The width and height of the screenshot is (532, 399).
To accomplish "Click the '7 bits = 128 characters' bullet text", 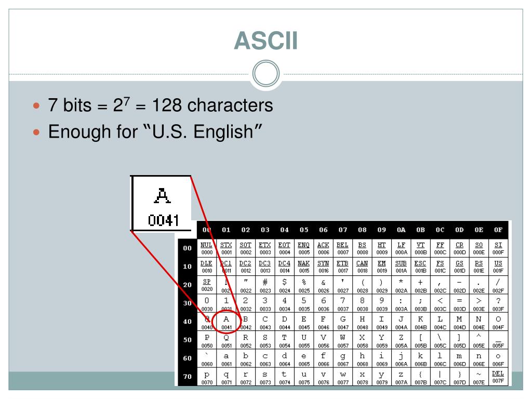I will (x=161, y=105).
